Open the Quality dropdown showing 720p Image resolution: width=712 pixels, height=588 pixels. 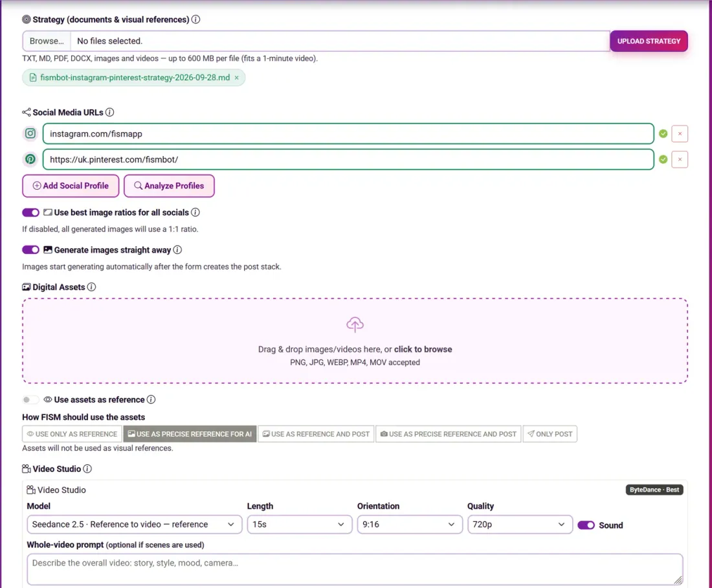click(x=520, y=525)
